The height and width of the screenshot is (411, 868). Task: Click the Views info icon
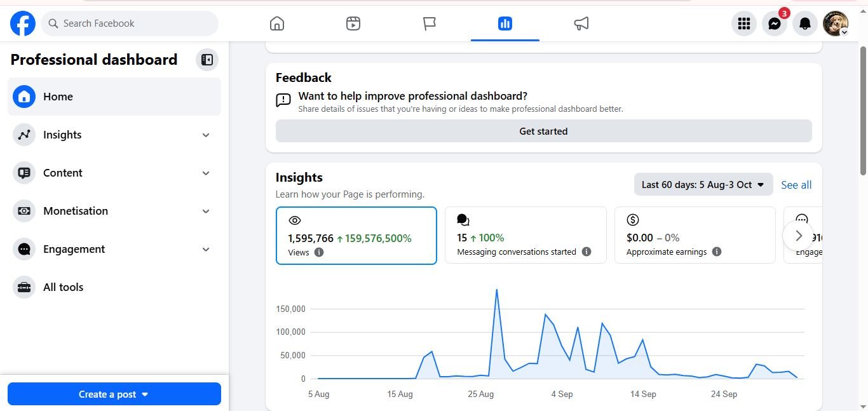[x=319, y=252]
